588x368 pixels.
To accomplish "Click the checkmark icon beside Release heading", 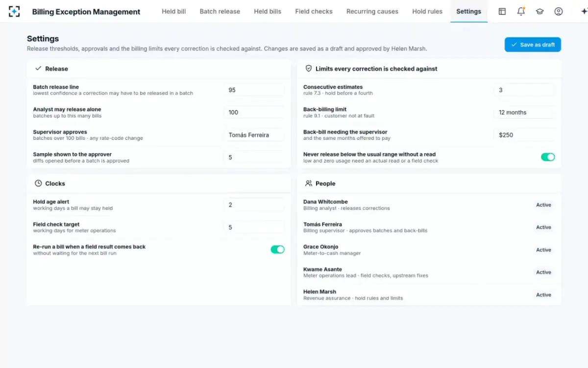I will [38, 69].
